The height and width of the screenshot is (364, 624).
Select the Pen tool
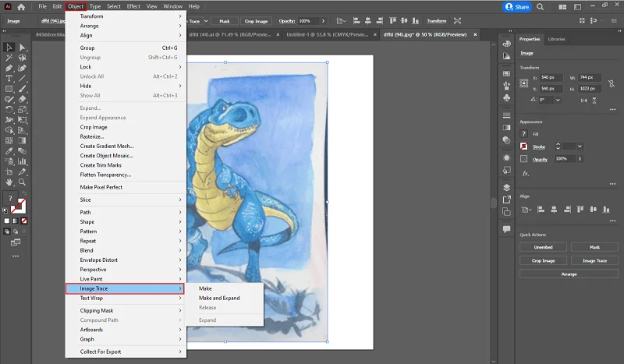point(9,68)
